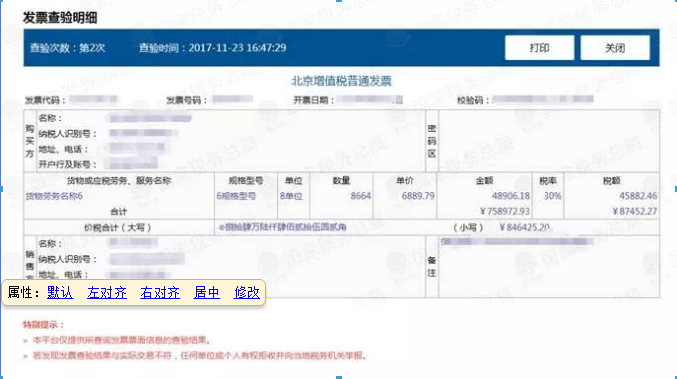
Task: Click the right-edge image selection handle
Action: 675,189
